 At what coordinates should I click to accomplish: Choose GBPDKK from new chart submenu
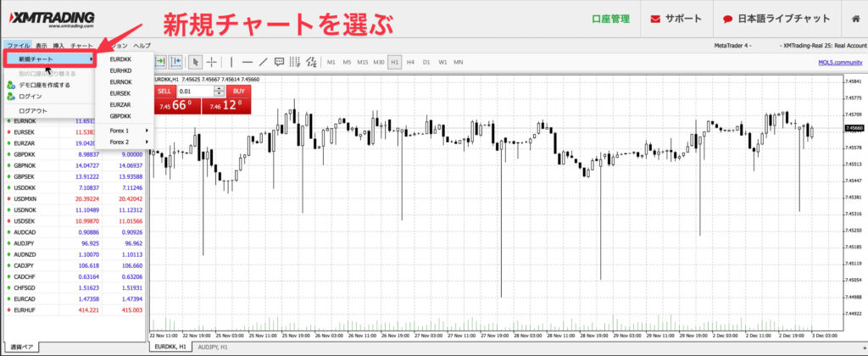pos(125,116)
